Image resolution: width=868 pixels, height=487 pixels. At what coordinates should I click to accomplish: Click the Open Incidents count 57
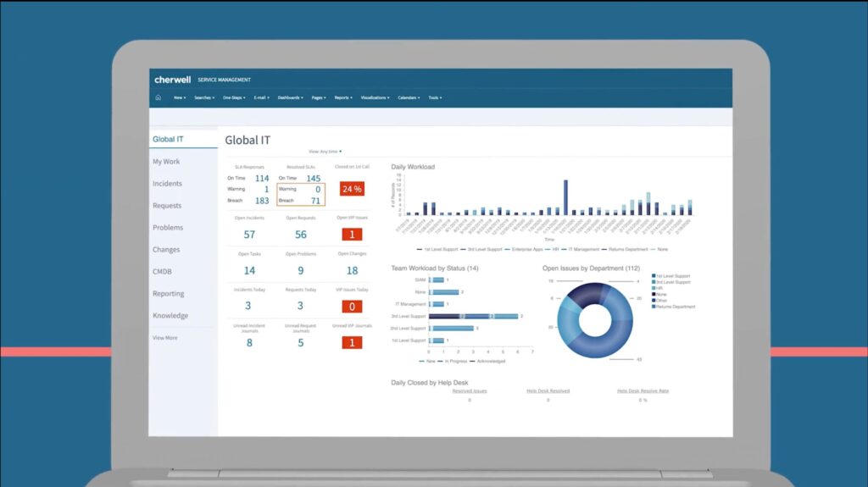coord(249,235)
